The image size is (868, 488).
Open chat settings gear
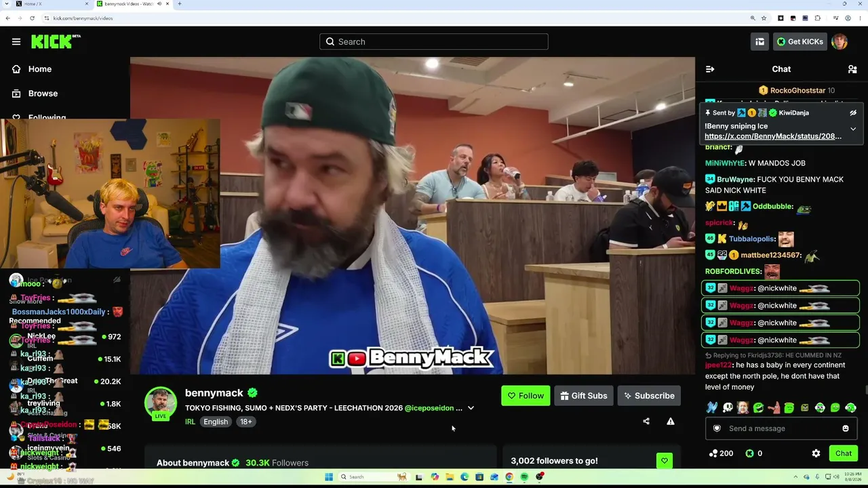pos(816,453)
